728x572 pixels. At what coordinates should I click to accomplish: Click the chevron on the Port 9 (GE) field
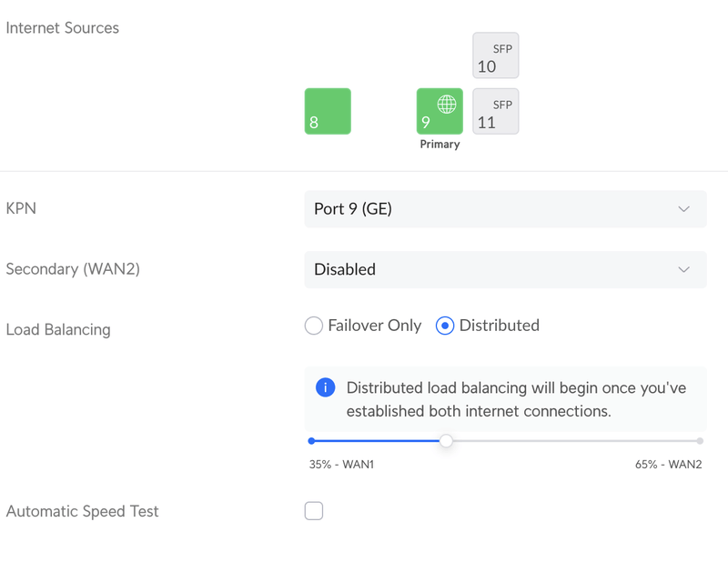tap(684, 209)
